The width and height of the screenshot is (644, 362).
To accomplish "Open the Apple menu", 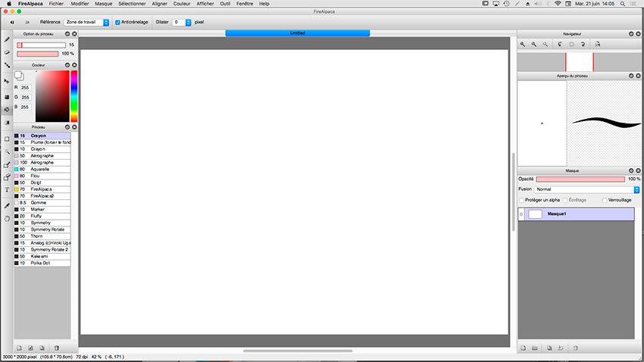I will click(8, 4).
